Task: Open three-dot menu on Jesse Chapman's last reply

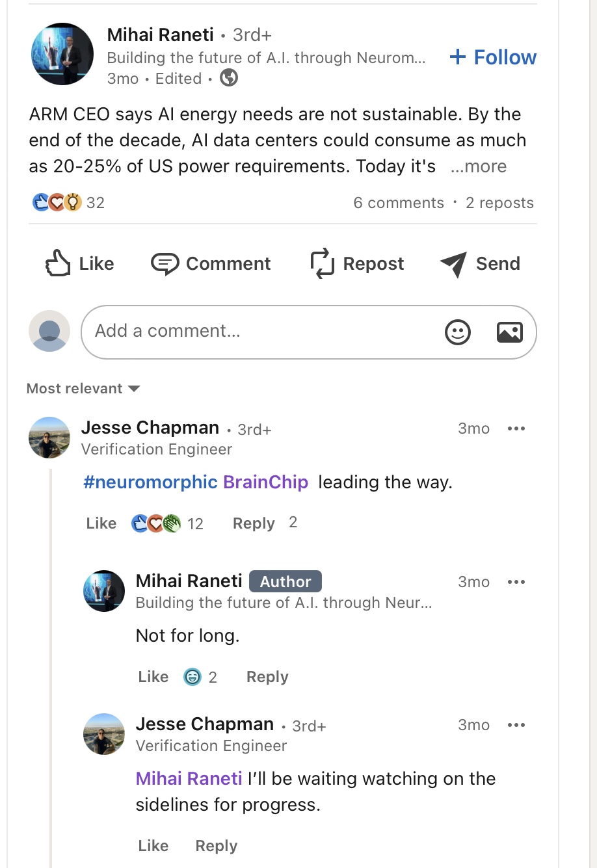Action: tap(516, 726)
